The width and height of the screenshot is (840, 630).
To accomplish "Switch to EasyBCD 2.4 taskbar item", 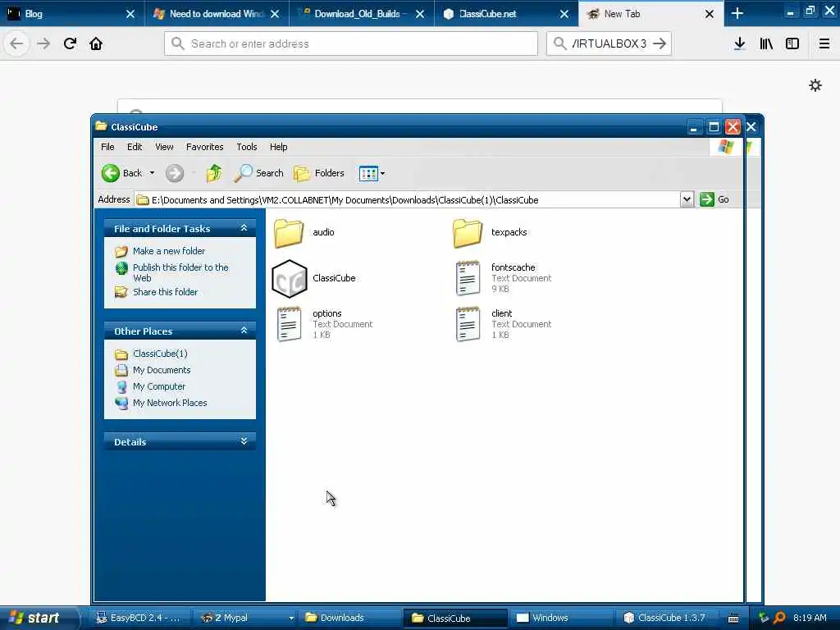I will tap(138, 618).
